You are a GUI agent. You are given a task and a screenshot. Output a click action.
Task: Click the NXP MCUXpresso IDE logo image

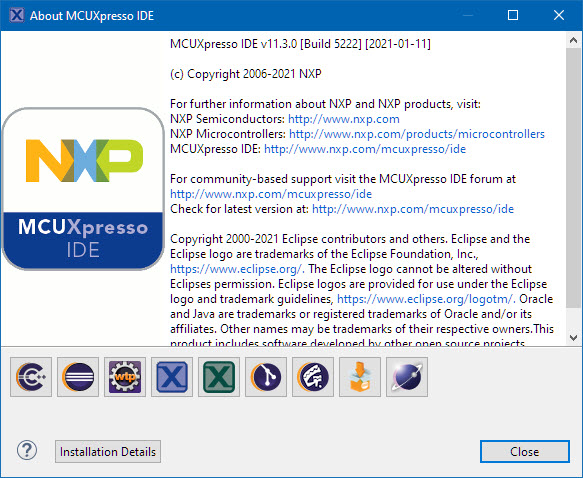click(x=83, y=189)
